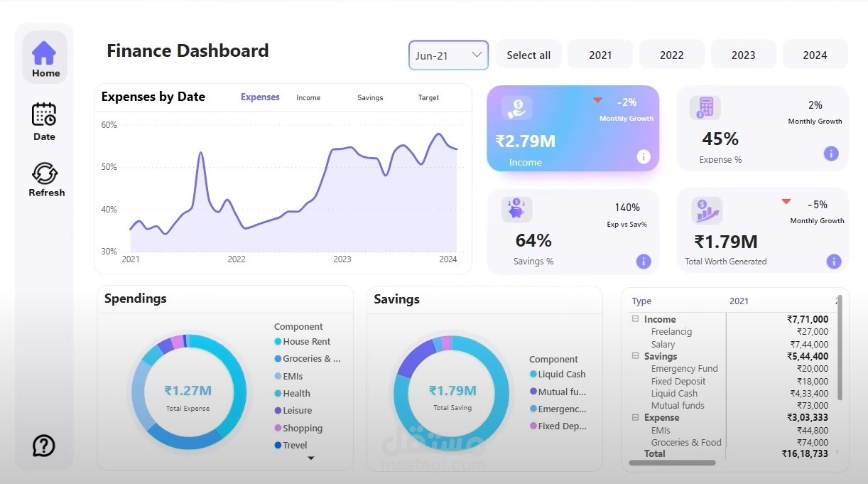Screen dimensions: 868x484
Task: Click the Savings % piggy bank icon
Action: click(516, 210)
